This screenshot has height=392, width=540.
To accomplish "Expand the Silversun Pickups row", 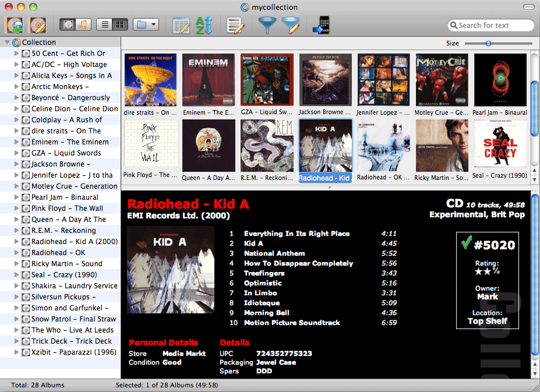I will pyautogui.click(x=16, y=297).
